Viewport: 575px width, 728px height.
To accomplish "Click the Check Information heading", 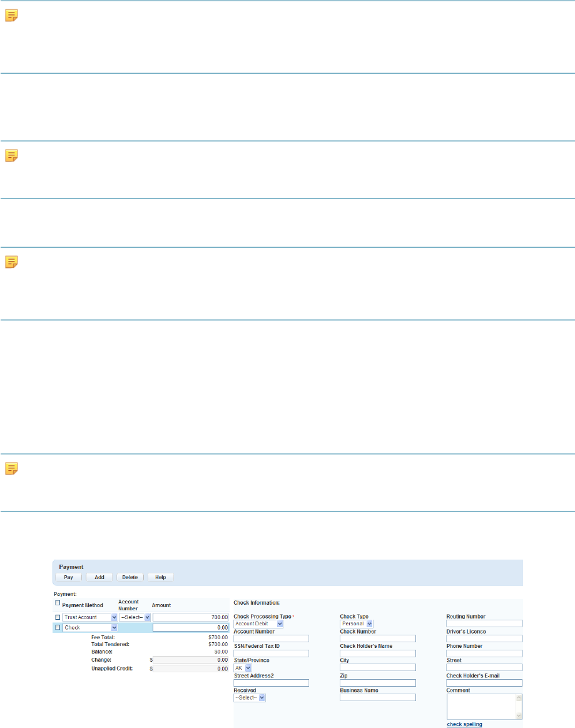I will (x=257, y=603).
